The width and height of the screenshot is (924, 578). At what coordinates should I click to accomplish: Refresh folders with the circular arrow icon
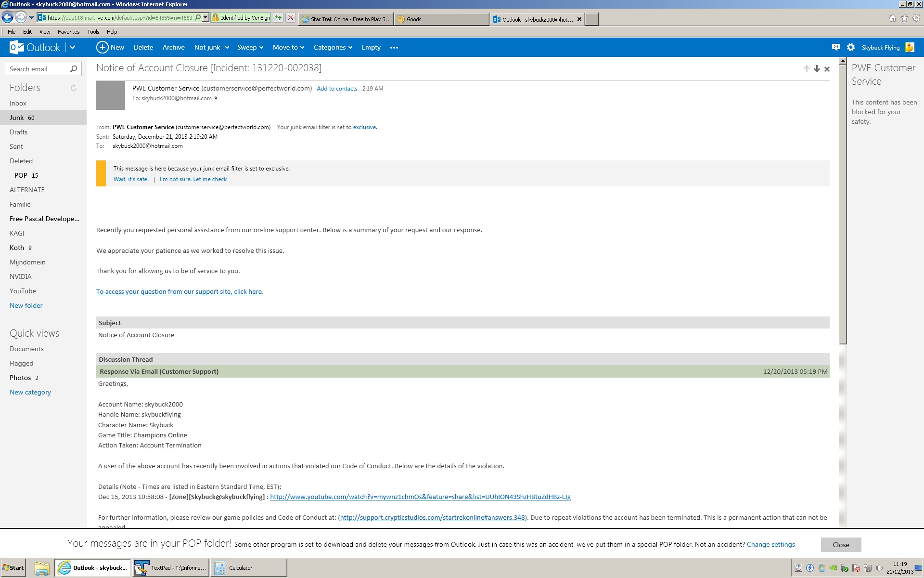point(74,88)
